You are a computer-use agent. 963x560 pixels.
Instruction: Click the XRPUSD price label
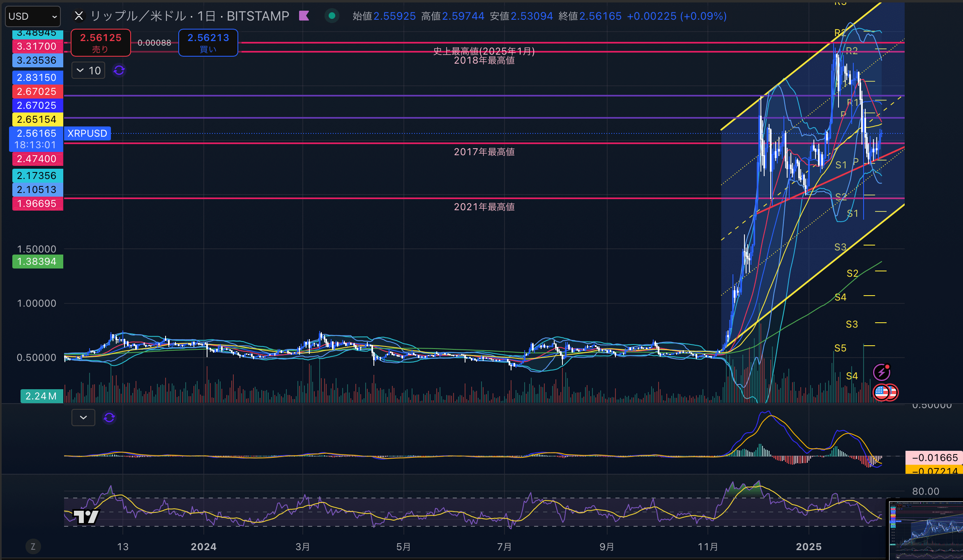(87, 133)
